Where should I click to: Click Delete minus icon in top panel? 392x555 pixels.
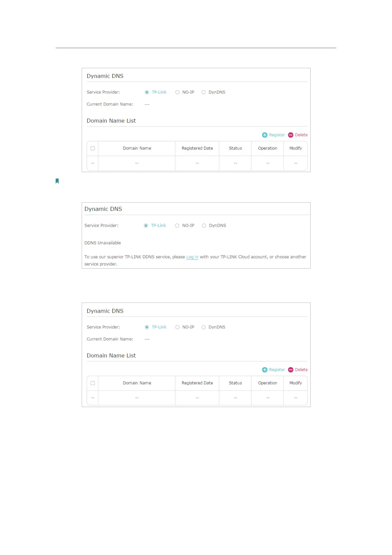(291, 135)
